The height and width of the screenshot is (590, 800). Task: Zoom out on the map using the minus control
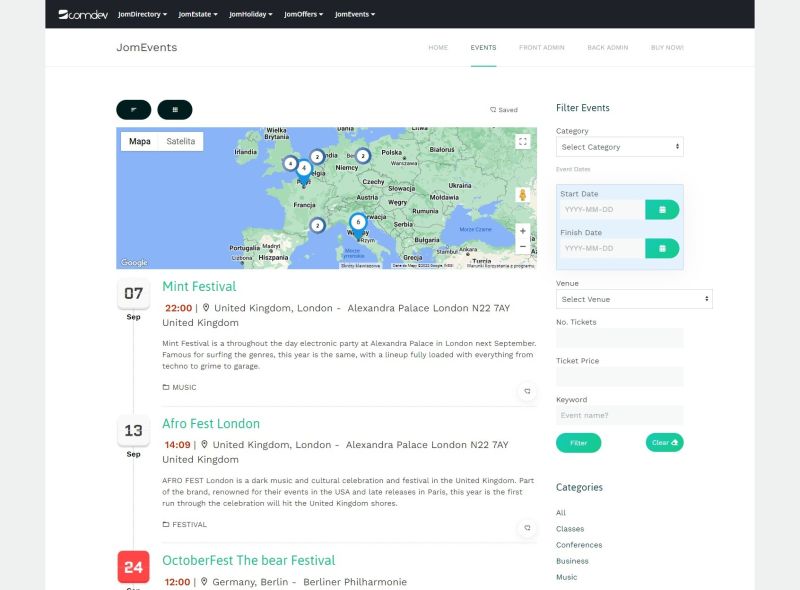pos(522,246)
